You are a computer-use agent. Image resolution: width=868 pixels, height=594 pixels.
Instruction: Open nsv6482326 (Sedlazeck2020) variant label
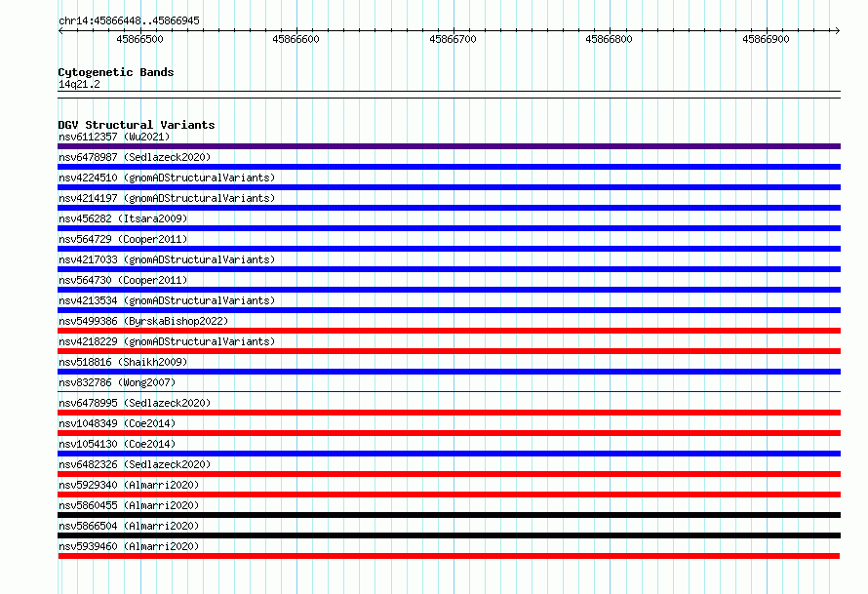coord(135,464)
